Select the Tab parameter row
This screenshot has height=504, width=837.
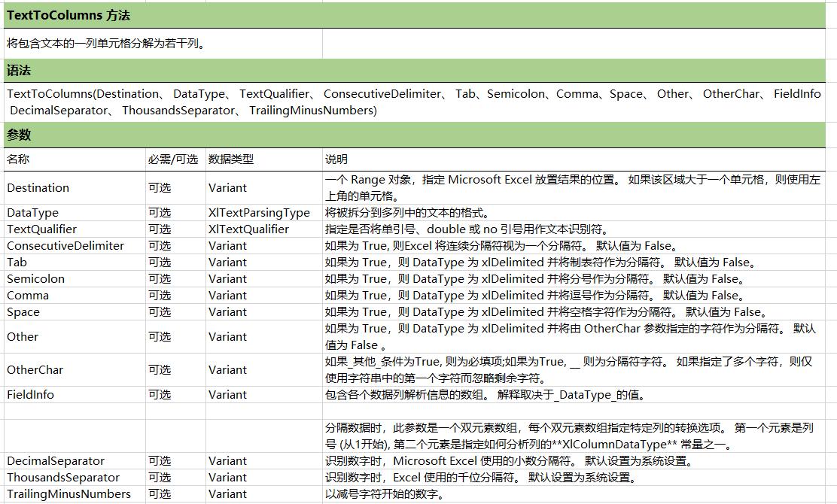coord(17,262)
